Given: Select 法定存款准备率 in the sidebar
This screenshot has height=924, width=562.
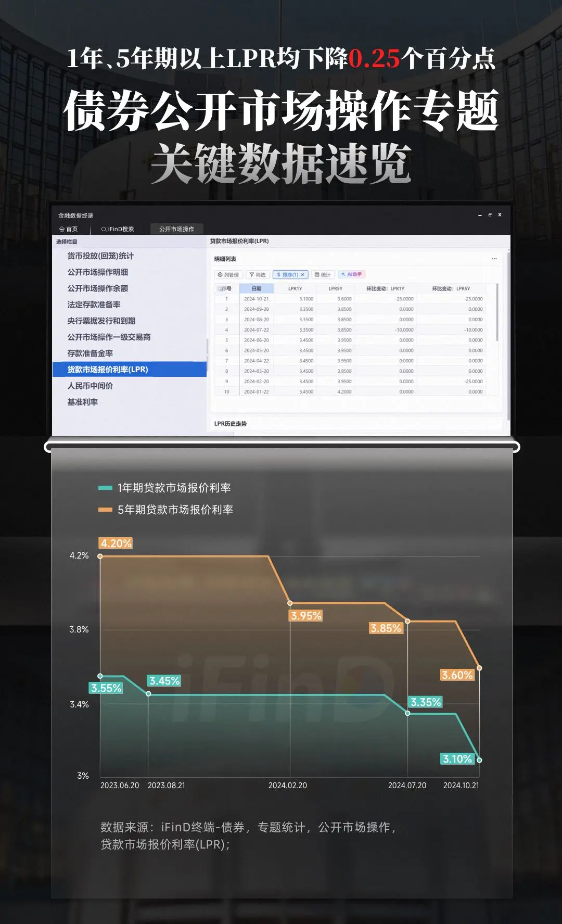Looking at the screenshot, I should 94,304.
